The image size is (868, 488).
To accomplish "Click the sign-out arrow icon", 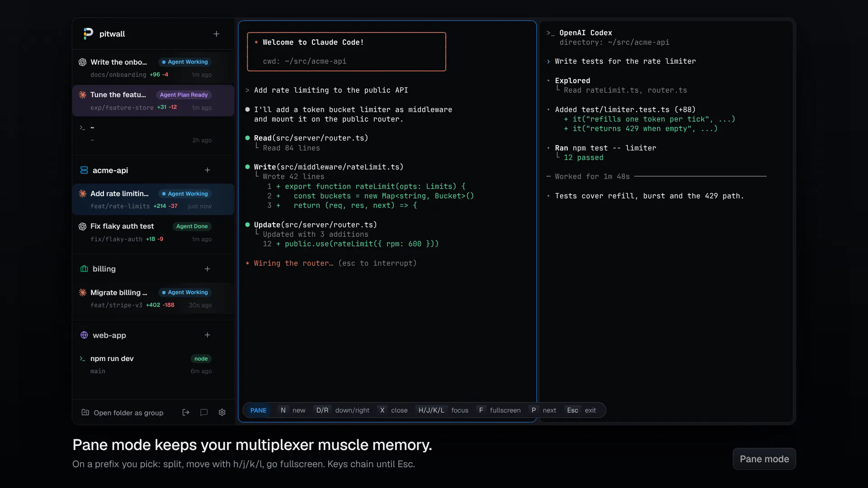I will click(186, 413).
